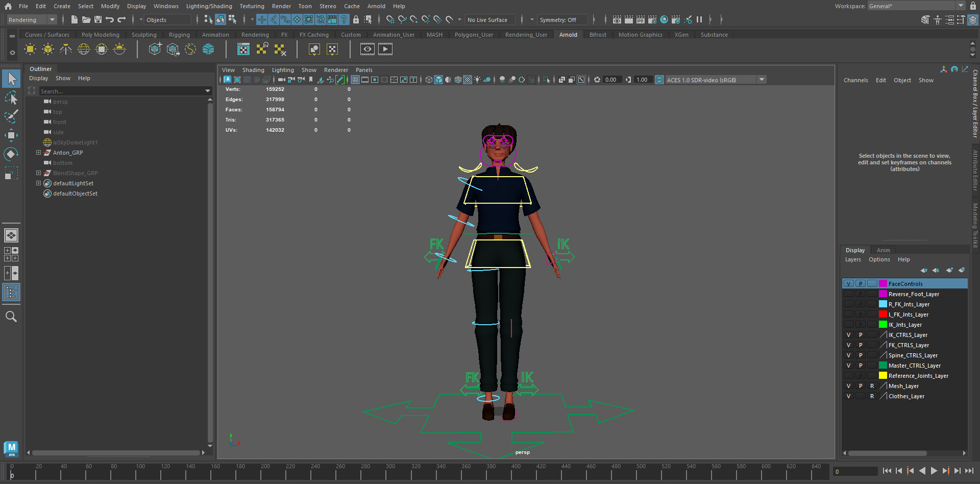The width and height of the screenshot is (980, 484).
Task: Select the Lasso selection tool in the toolbox
Action: [11, 98]
